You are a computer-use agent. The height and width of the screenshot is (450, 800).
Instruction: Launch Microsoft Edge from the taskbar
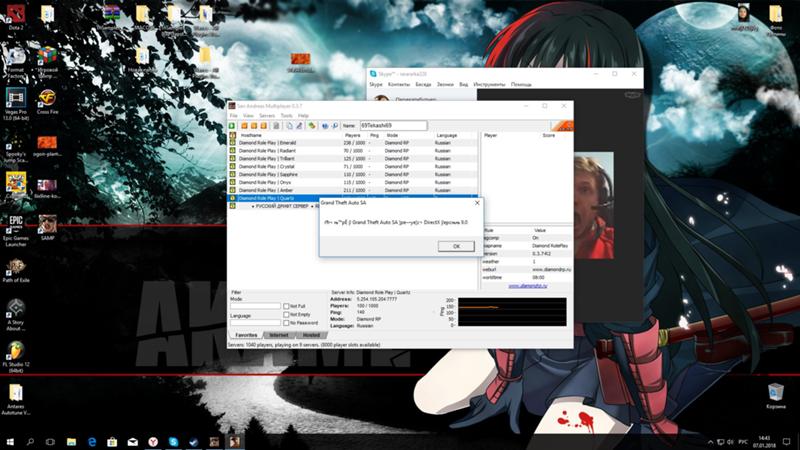point(92,442)
